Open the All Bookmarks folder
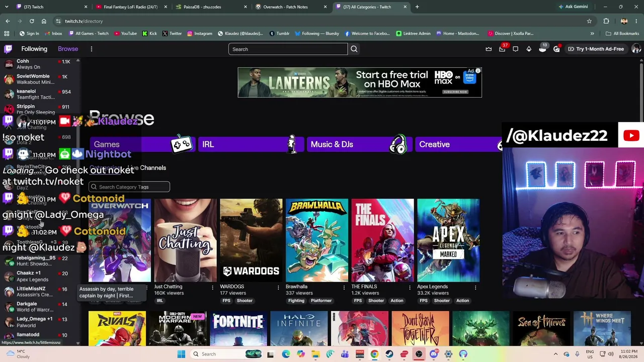The image size is (644, 362). (x=622, y=34)
